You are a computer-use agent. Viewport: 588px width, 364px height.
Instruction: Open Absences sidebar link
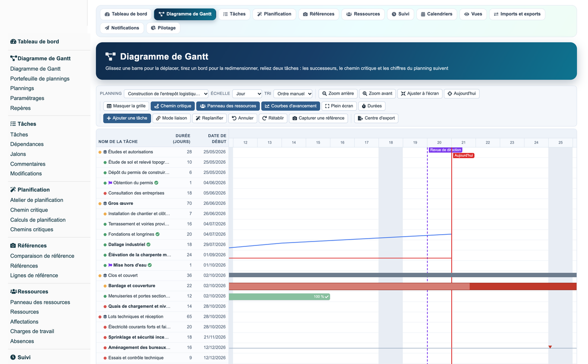pyautogui.click(x=22, y=341)
